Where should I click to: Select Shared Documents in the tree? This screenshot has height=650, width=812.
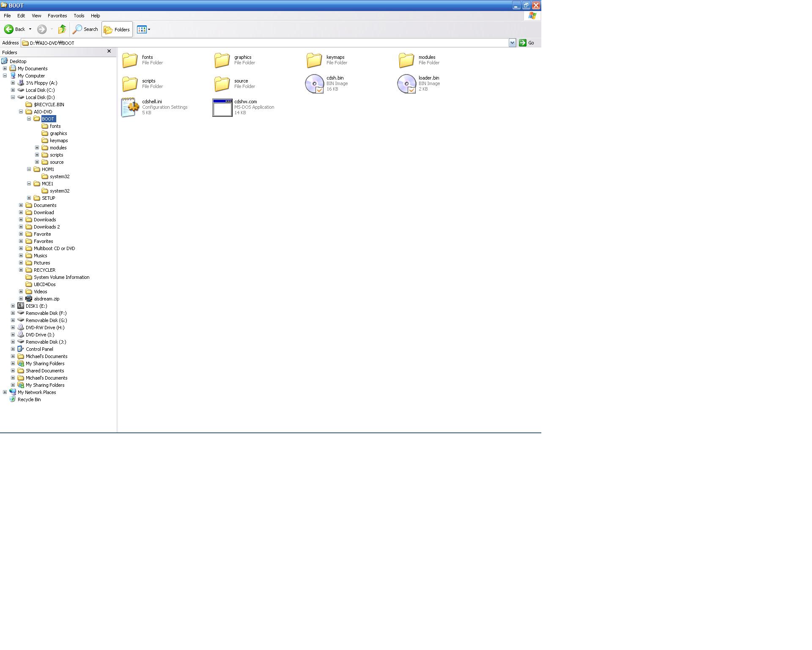tap(45, 371)
